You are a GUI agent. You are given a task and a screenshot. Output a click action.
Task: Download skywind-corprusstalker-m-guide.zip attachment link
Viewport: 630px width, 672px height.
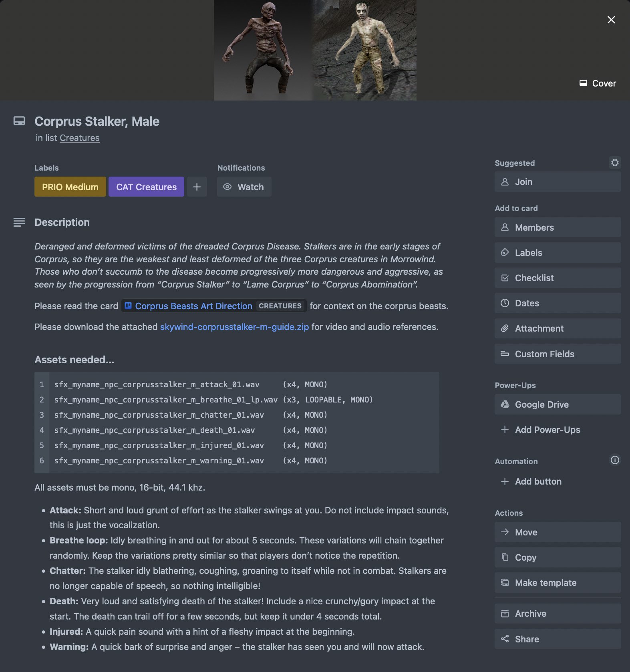[x=234, y=327]
